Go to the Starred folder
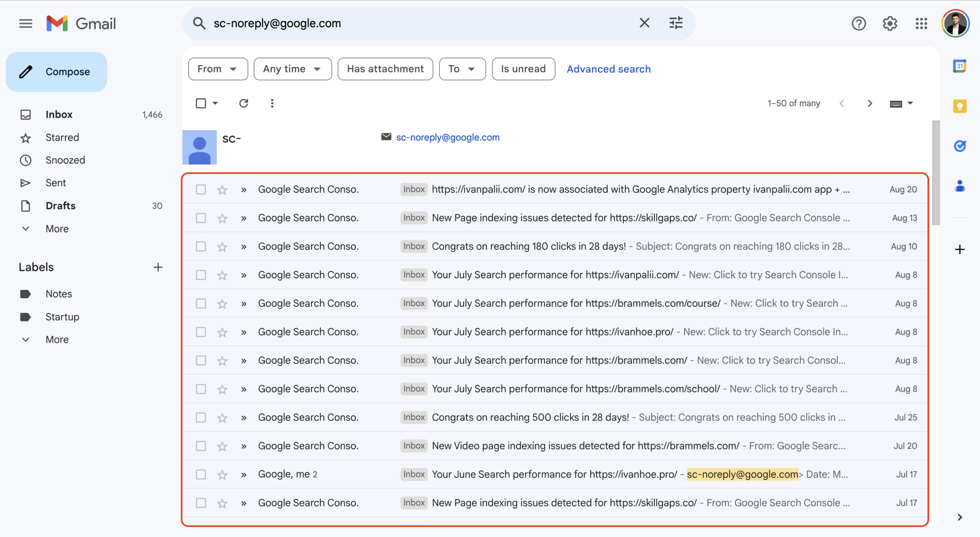Viewport: 980px width, 537px height. click(x=62, y=137)
